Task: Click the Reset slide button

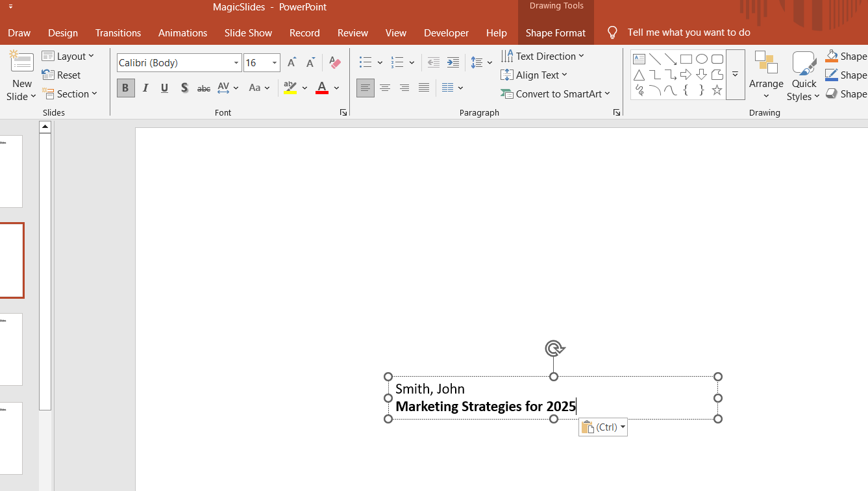Action: click(62, 75)
